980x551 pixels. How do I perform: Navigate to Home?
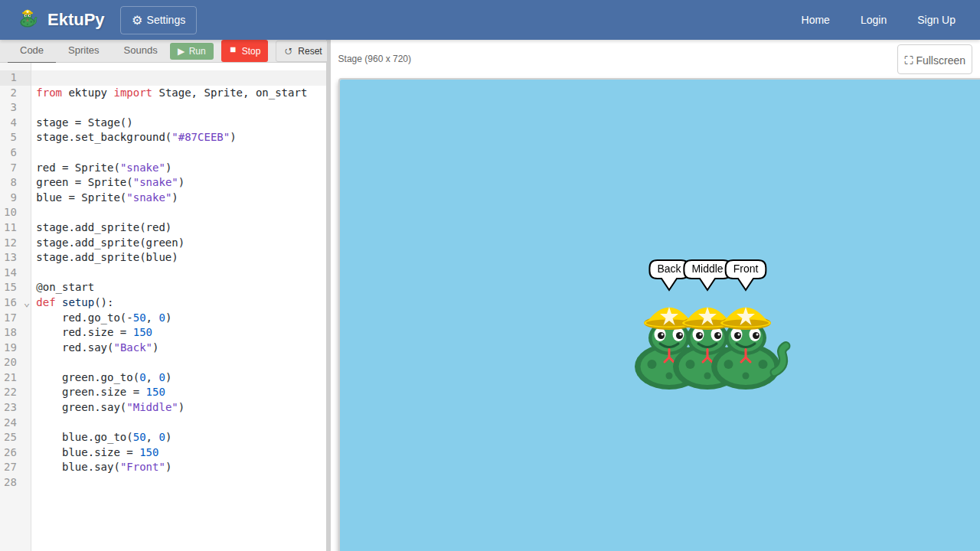click(x=815, y=20)
